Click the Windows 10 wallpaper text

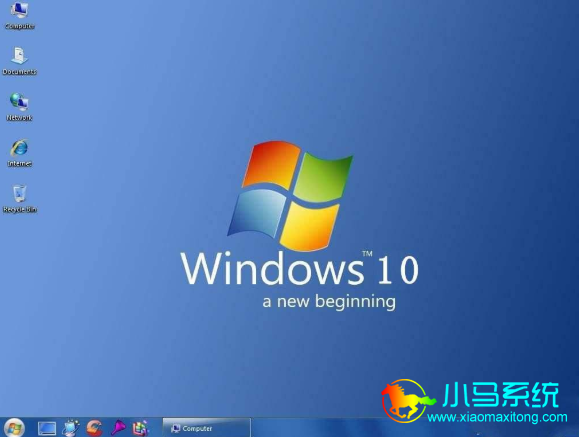coord(300,268)
